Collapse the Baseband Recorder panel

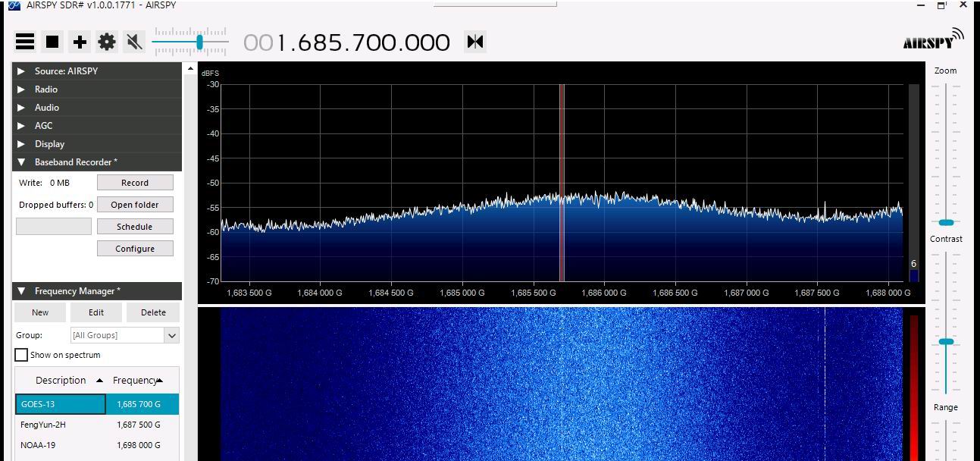coord(97,162)
